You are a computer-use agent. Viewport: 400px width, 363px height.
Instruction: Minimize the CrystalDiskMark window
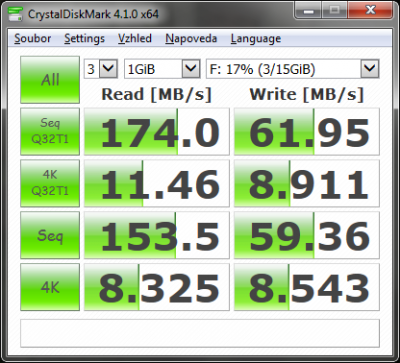coord(308,11)
